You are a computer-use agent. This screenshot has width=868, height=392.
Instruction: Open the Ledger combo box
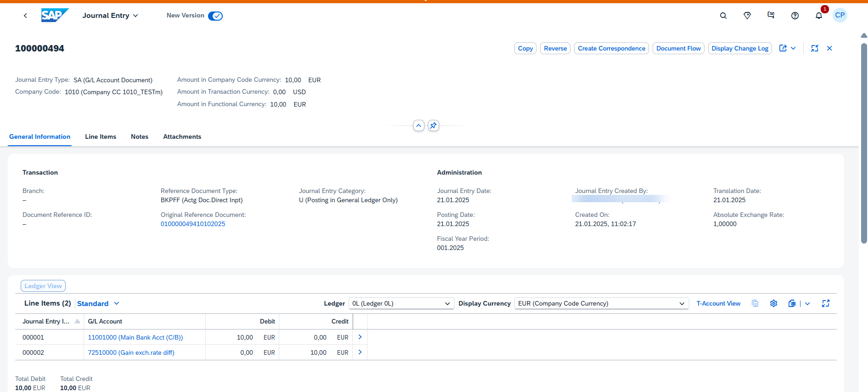pos(401,303)
